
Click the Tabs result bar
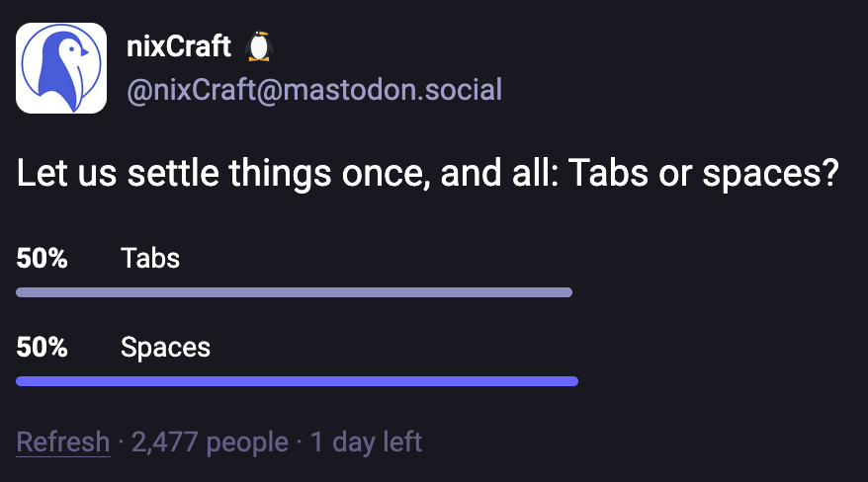tap(295, 292)
